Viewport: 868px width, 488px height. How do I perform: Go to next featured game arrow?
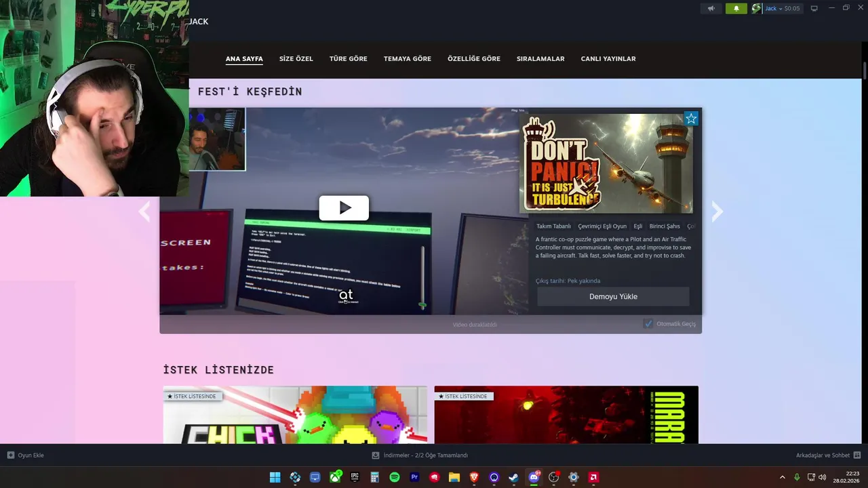tap(717, 211)
